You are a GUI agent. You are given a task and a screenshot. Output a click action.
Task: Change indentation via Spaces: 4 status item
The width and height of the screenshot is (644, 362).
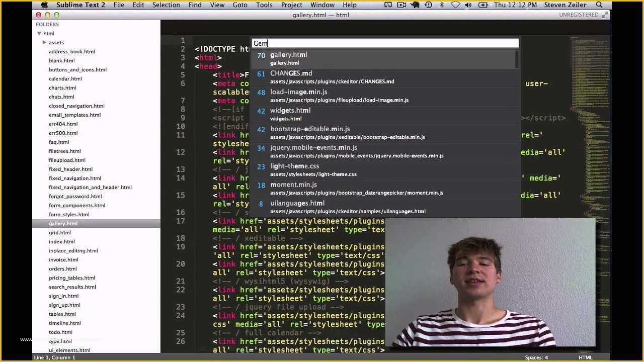point(536,357)
